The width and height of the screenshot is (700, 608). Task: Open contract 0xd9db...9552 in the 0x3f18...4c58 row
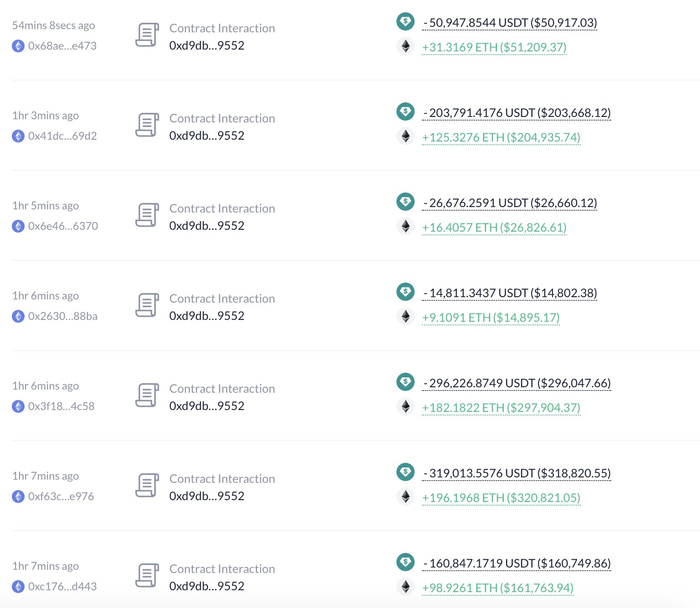click(x=207, y=406)
